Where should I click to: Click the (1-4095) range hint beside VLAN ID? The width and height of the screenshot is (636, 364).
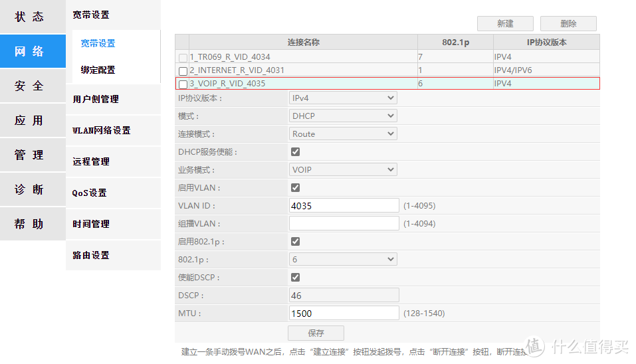[x=419, y=205]
